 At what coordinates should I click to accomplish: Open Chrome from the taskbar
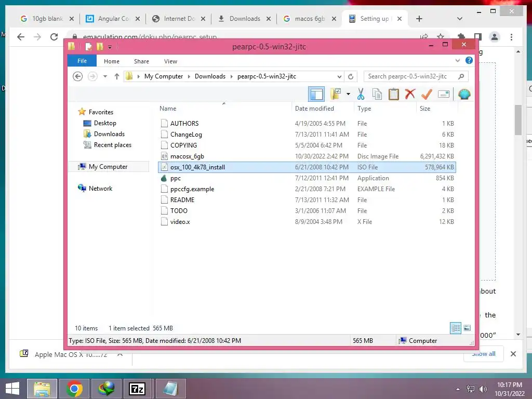[74, 389]
